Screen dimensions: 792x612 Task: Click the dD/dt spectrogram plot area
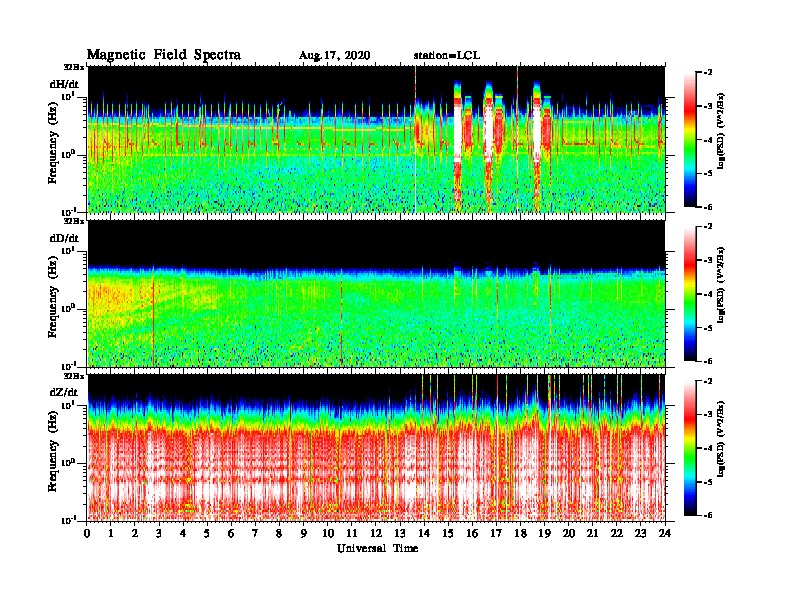[376, 293]
